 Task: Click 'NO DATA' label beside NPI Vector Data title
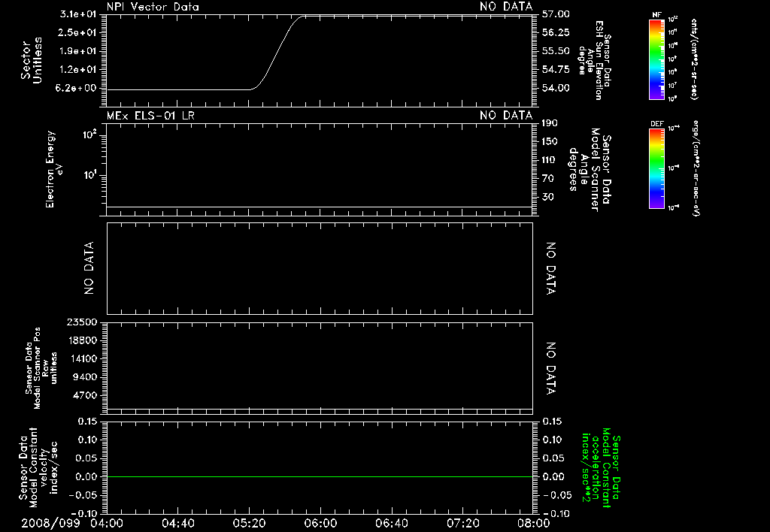(506, 7)
